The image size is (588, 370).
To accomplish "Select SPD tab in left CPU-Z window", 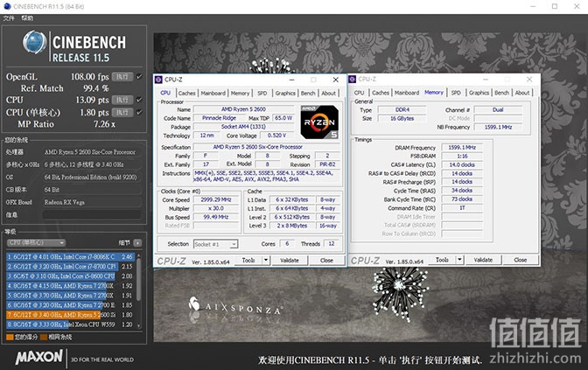I will (262, 93).
